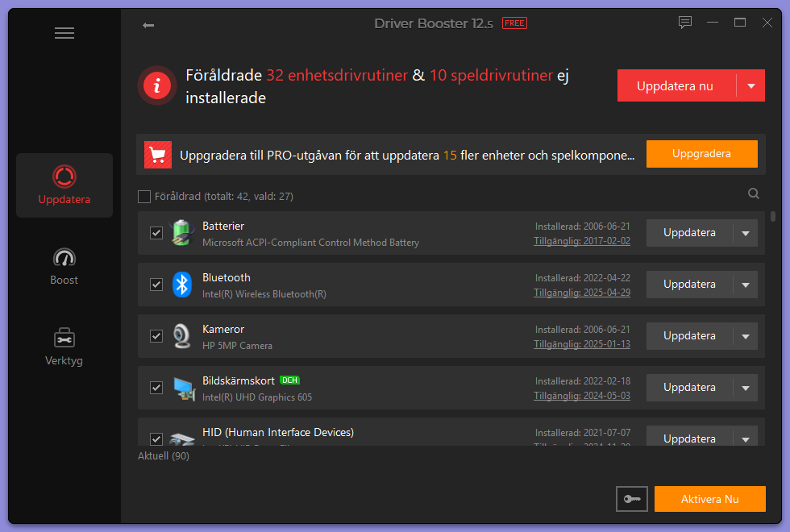The width and height of the screenshot is (790, 532).
Task: Click the shopping cart PRO upgrade icon
Action: (x=158, y=154)
